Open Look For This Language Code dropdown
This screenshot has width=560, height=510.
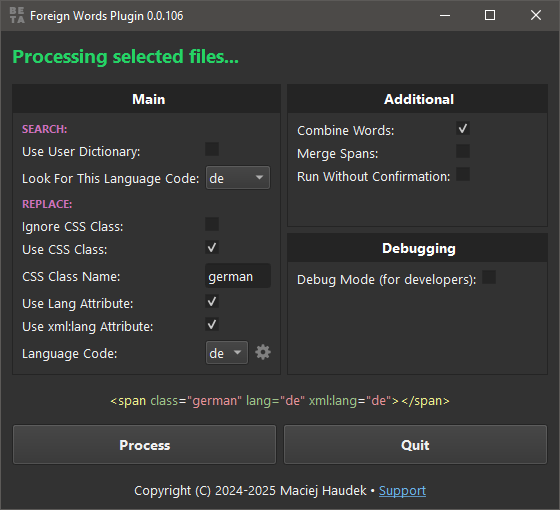pyautogui.click(x=238, y=178)
